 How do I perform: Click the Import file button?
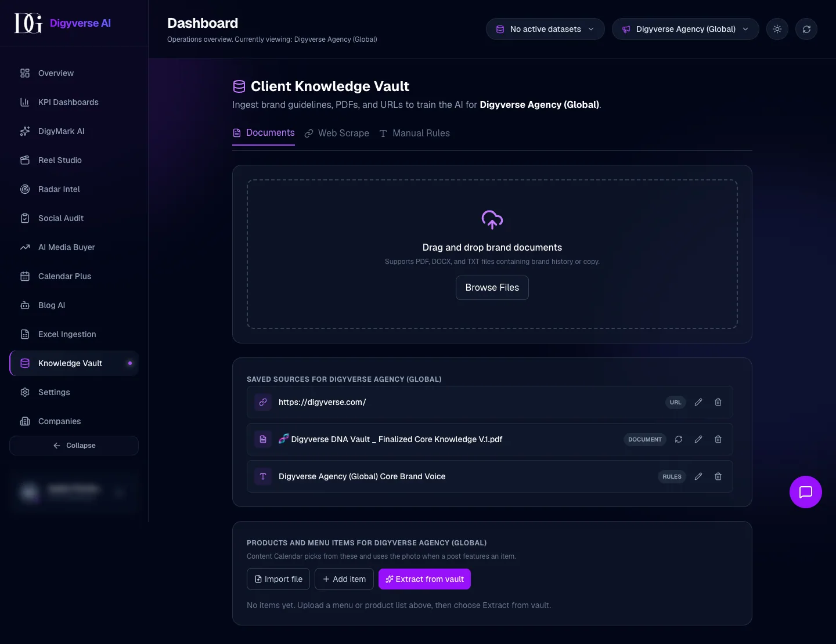tap(278, 579)
